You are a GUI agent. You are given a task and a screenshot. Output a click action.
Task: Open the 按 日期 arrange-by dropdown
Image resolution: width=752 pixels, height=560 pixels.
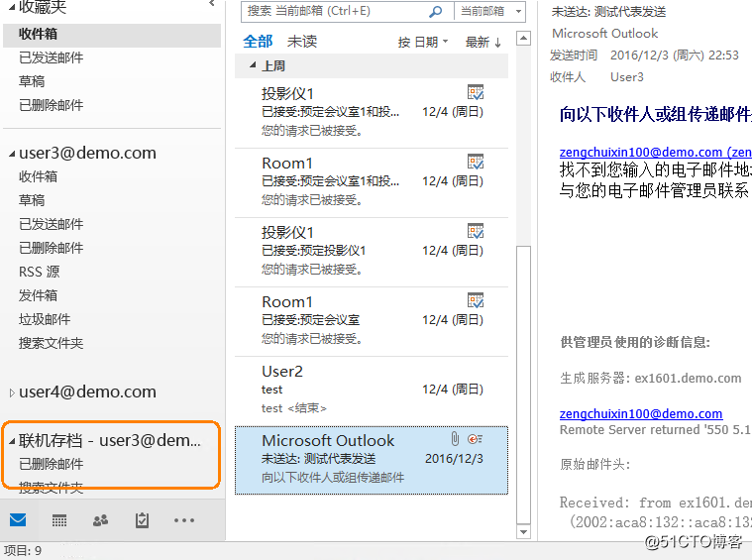[423, 43]
